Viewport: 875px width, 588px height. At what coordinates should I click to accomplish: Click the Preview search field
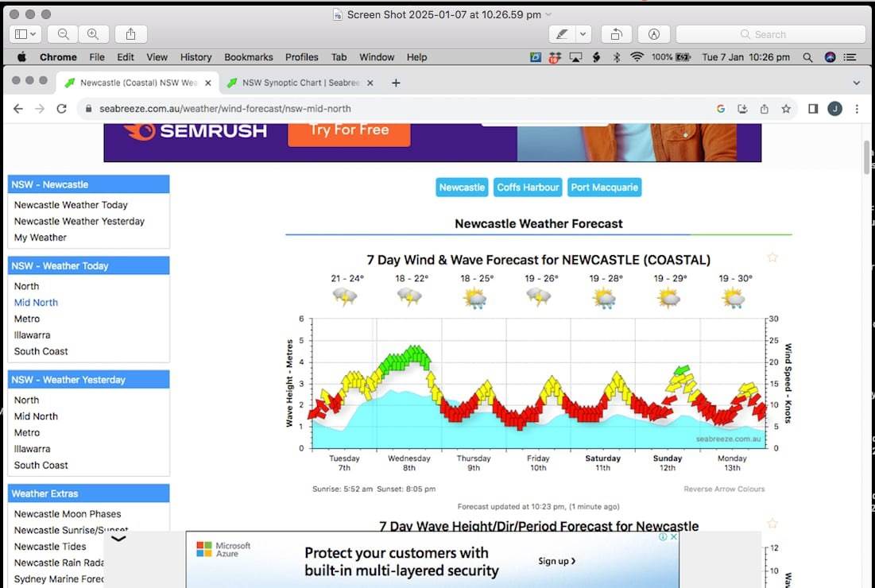(770, 34)
